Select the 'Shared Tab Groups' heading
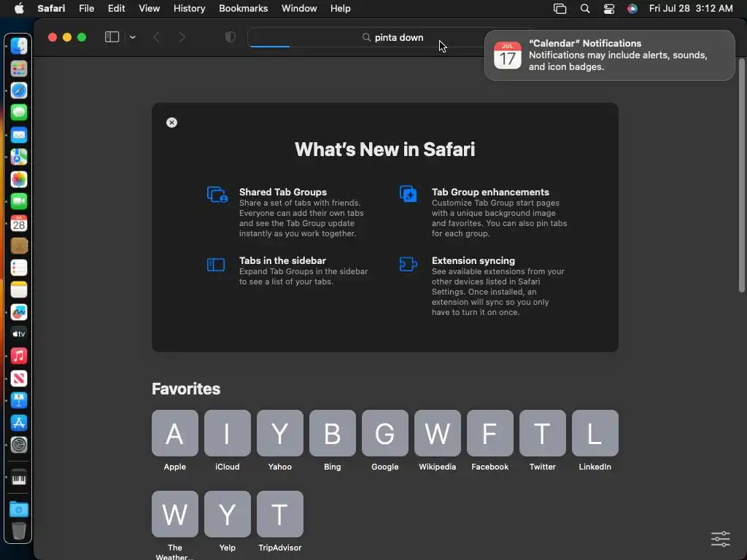Image resolution: width=747 pixels, height=560 pixels. click(x=282, y=192)
